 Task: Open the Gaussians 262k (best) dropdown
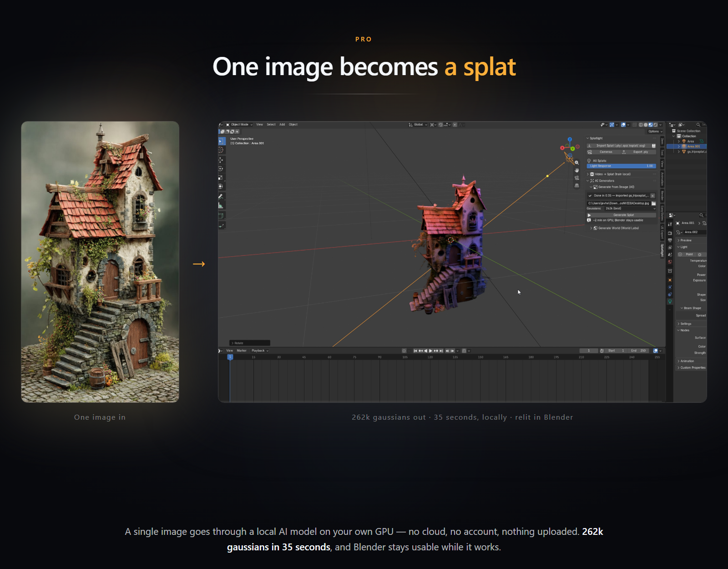(630, 208)
